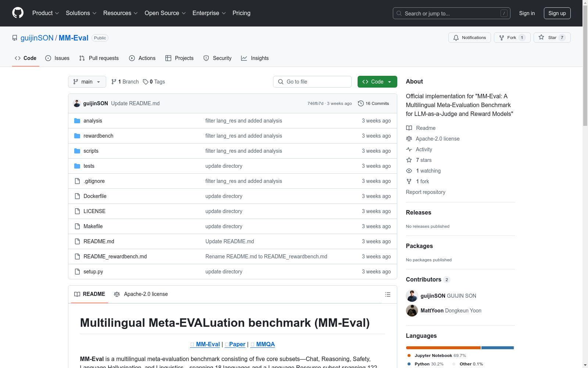This screenshot has width=588, height=368.
Task: Open commit 746fb7d link
Action: (315, 103)
